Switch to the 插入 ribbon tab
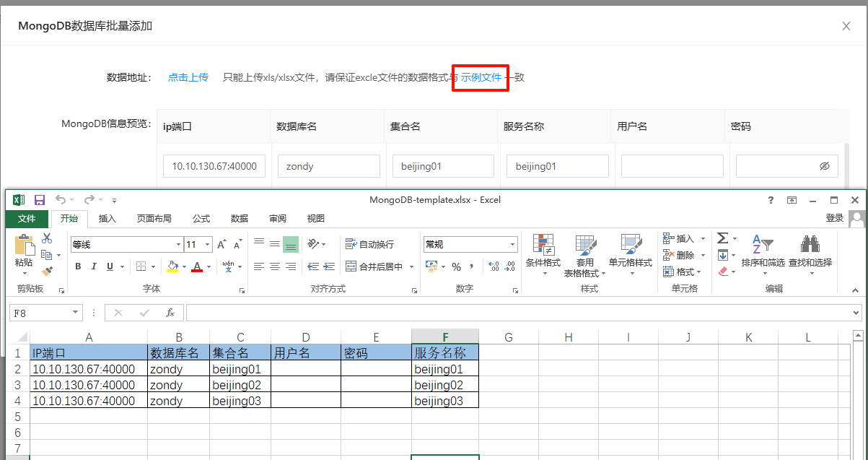 tap(107, 219)
